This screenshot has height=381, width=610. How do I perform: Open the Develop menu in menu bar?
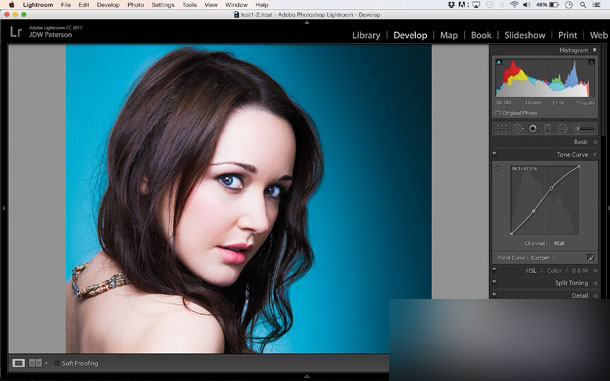[108, 5]
